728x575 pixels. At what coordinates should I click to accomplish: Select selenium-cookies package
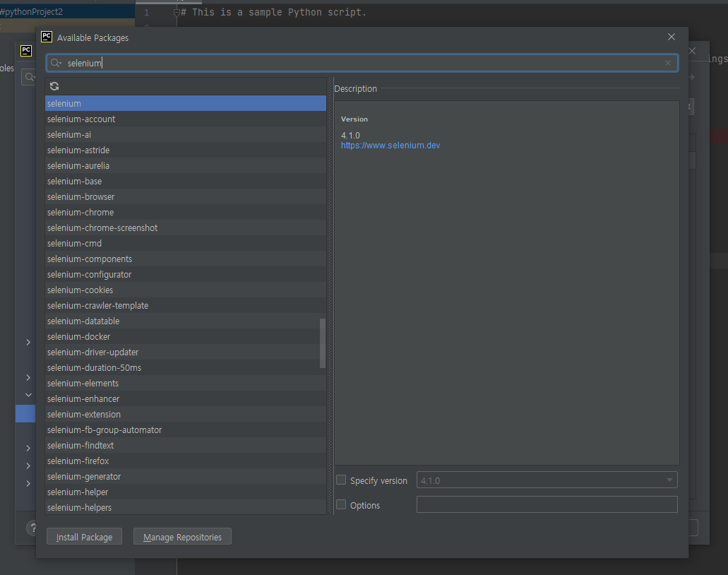click(x=186, y=290)
